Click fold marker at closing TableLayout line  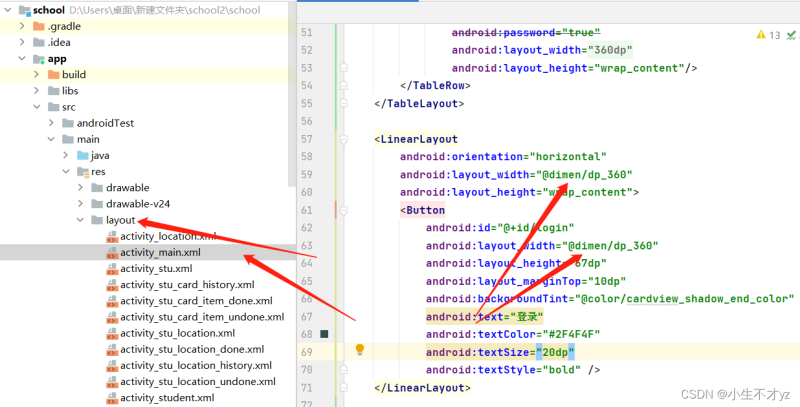coord(344,103)
